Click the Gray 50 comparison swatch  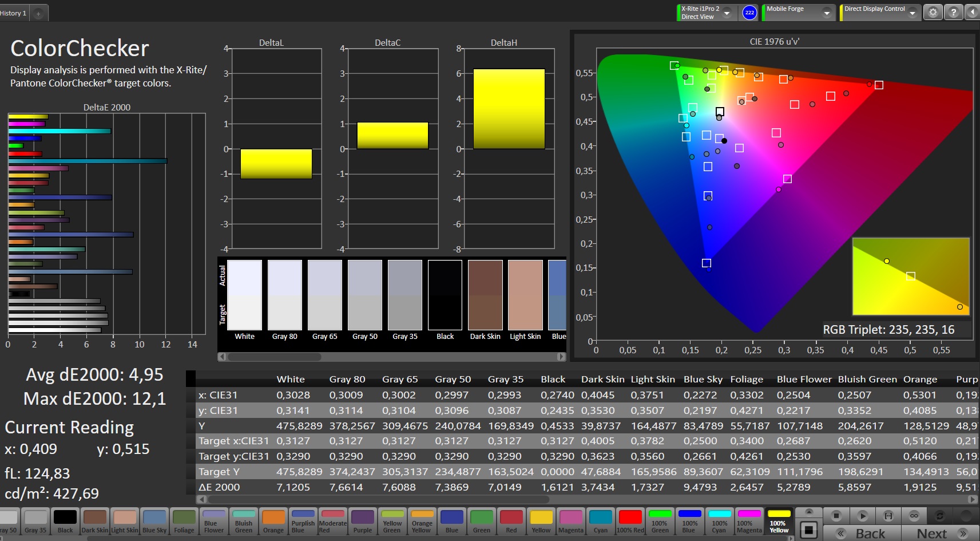[365, 295]
